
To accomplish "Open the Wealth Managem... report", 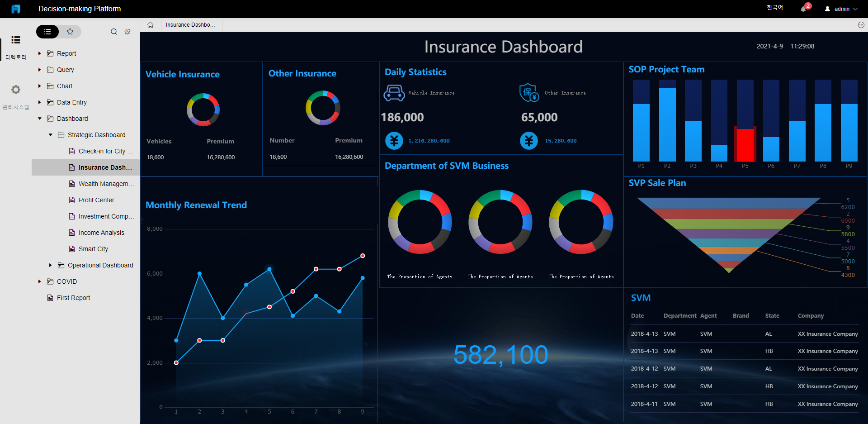I will (x=106, y=184).
